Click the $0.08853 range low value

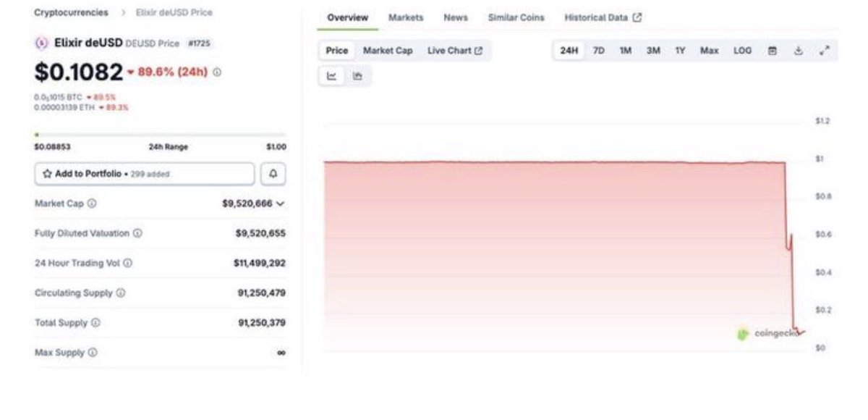coord(52,147)
